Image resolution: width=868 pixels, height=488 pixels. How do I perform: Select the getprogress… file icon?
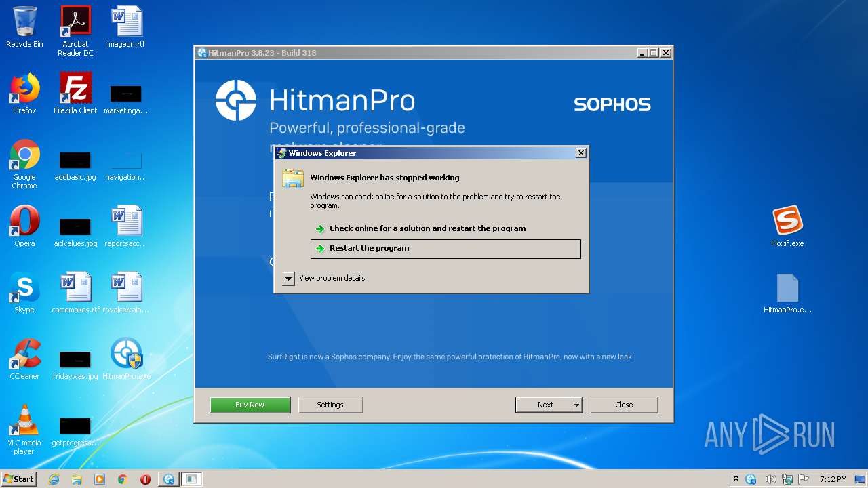click(x=75, y=431)
